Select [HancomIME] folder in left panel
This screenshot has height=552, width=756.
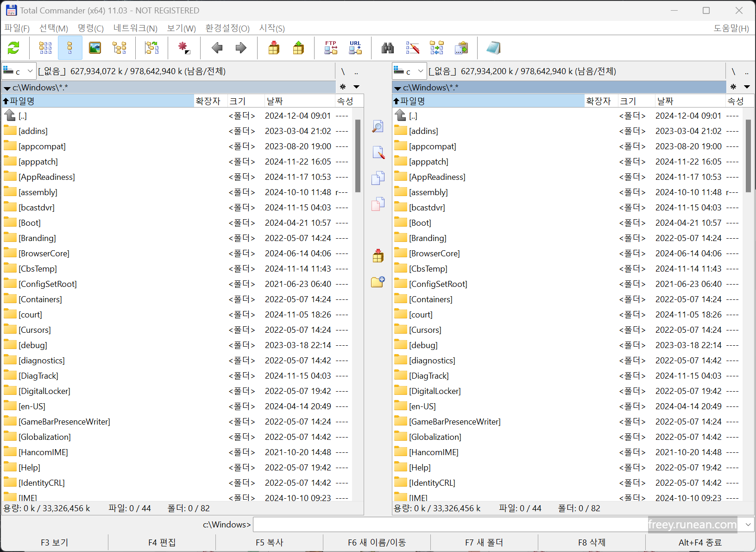[176, 452]
